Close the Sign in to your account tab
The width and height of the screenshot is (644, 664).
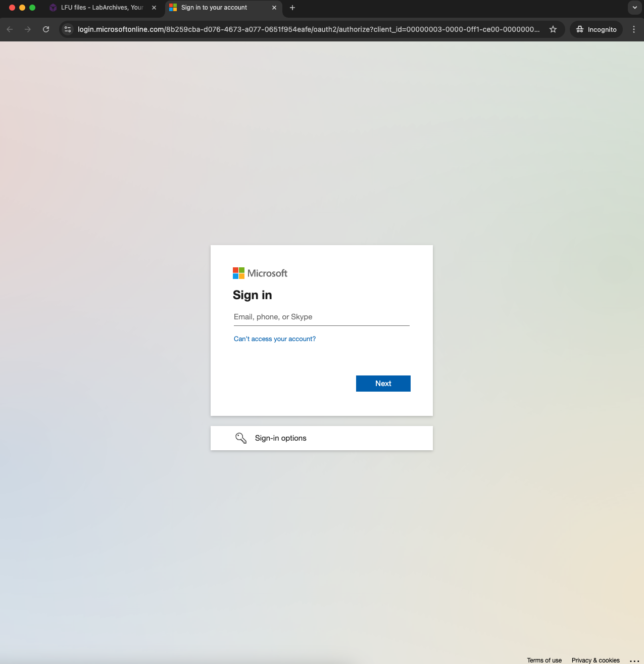[274, 8]
